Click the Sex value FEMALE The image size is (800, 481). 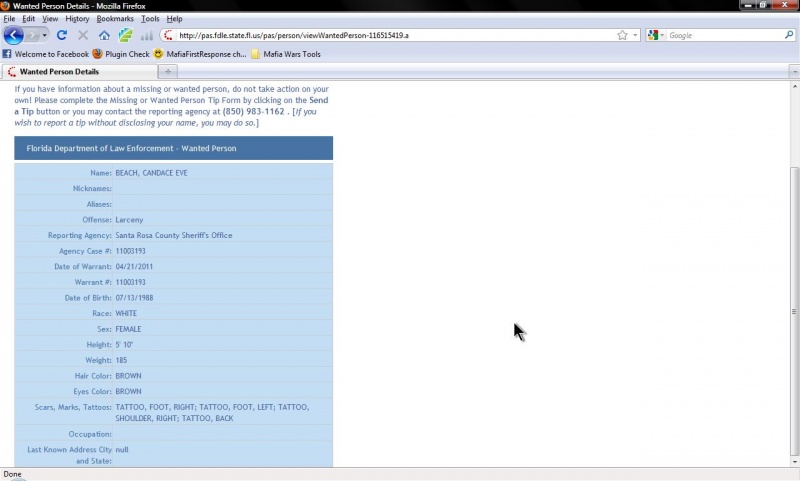coord(128,329)
